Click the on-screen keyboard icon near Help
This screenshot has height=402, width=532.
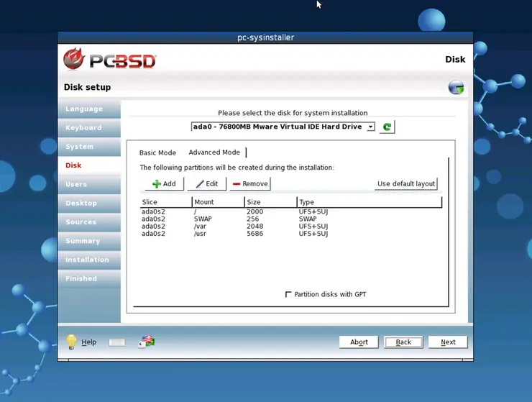[x=117, y=342]
